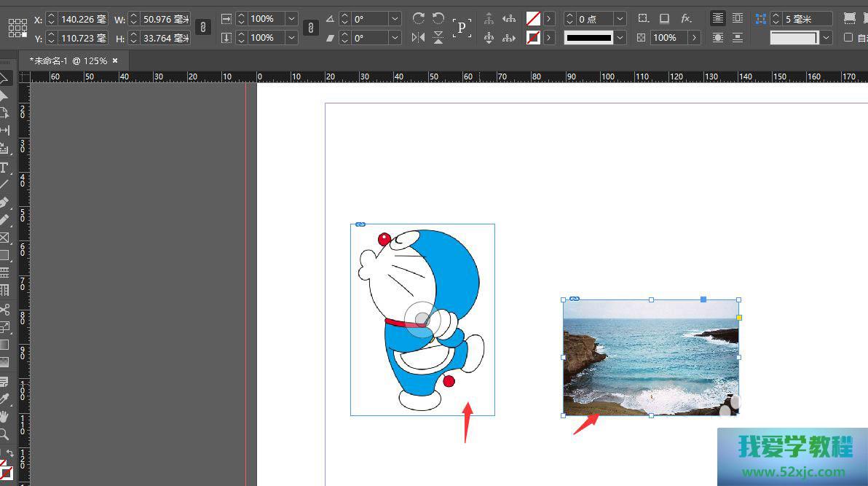Click the X position input field
The image size is (868, 486).
pyautogui.click(x=82, y=18)
